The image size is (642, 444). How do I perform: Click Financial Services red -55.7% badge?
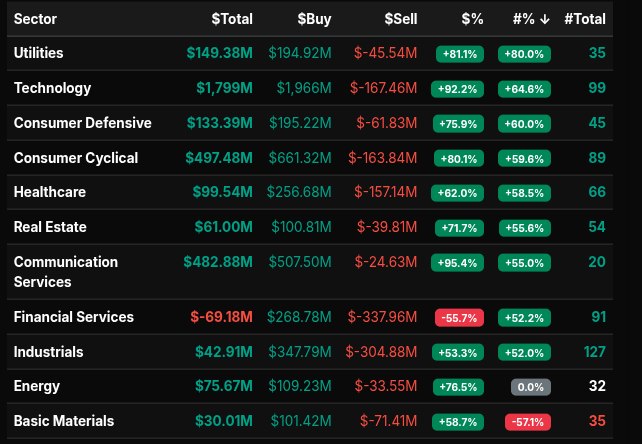coord(459,318)
